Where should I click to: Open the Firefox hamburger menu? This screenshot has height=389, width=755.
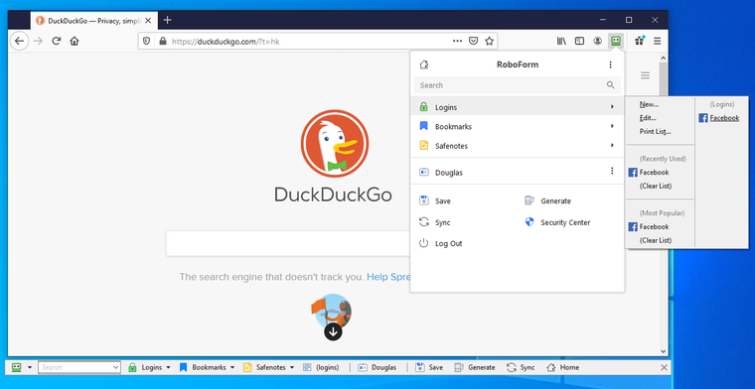click(x=657, y=41)
